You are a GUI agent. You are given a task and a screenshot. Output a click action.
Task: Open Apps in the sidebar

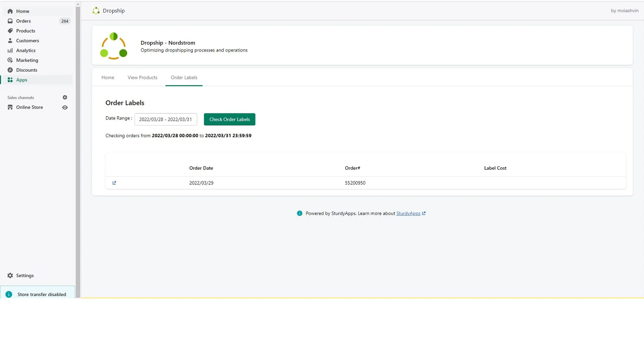[22, 80]
